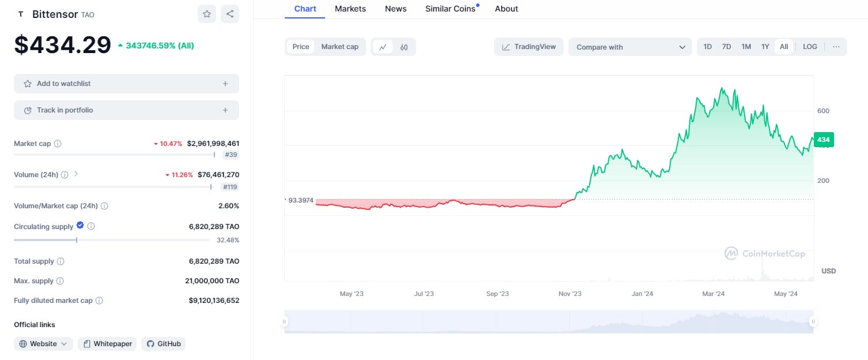Switch to line chart view icon
This screenshot has height=360, width=868.
tap(383, 47)
